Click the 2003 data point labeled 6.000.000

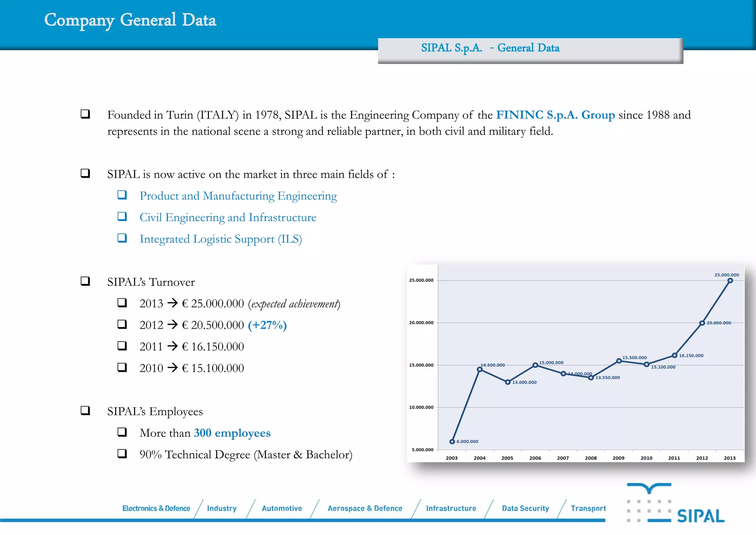click(x=452, y=442)
